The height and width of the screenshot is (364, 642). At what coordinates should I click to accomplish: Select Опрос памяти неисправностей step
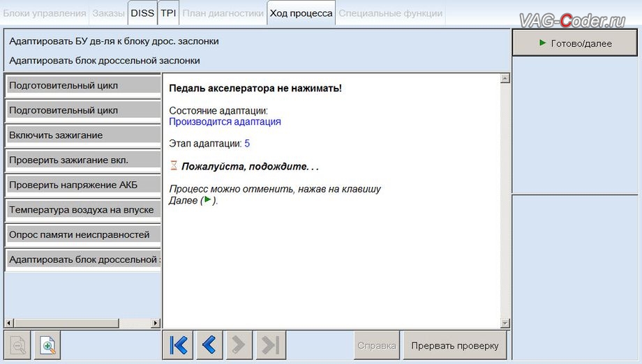(83, 235)
